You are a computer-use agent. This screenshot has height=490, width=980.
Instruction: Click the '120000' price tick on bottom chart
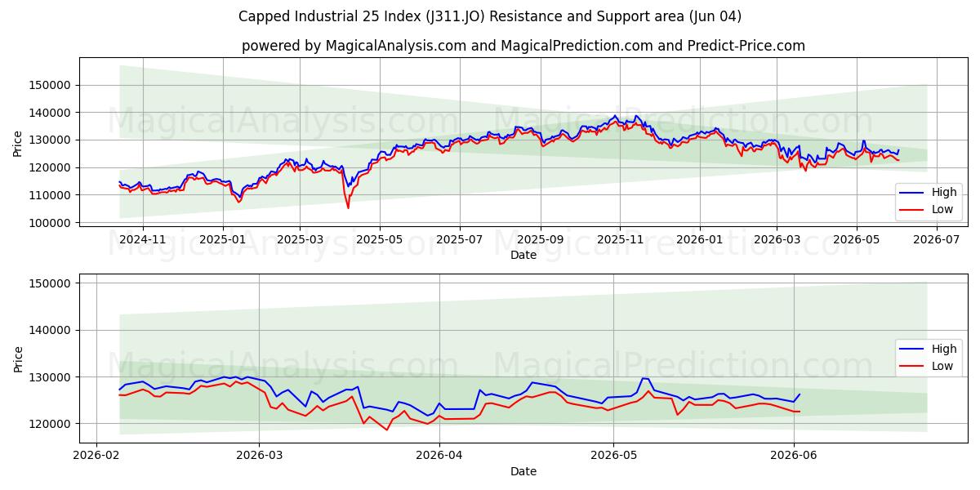pos(51,425)
